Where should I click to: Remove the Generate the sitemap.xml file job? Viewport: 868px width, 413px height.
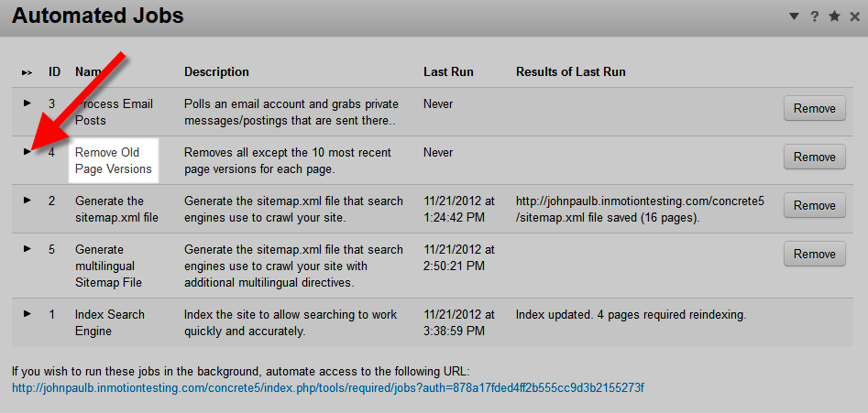click(x=814, y=206)
